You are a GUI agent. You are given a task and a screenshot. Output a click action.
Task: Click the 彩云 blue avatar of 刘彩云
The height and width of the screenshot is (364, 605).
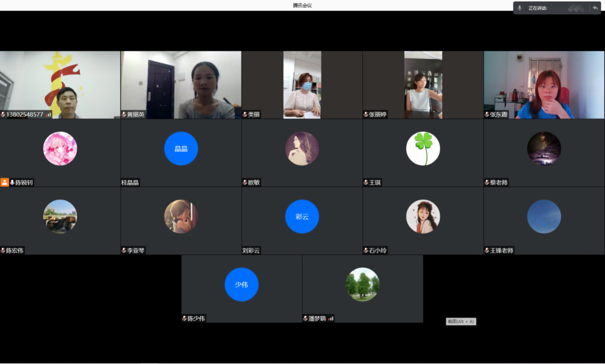tap(302, 216)
